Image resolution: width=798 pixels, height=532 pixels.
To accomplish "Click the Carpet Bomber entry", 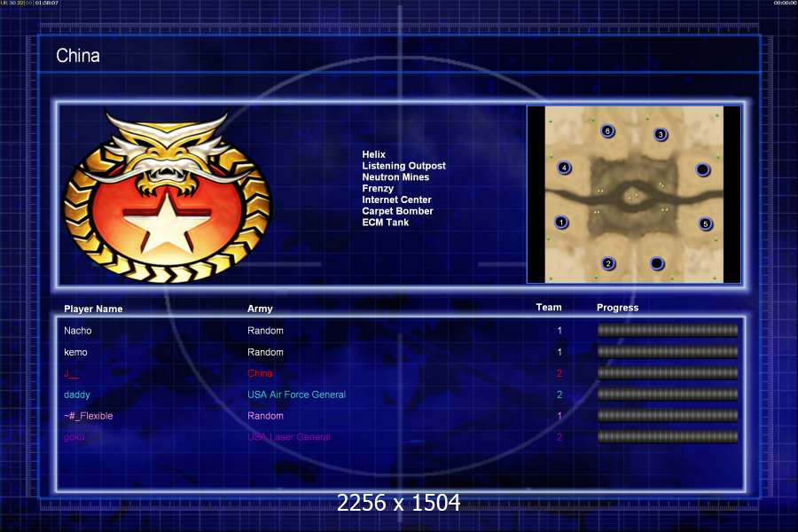I will 397,211.
